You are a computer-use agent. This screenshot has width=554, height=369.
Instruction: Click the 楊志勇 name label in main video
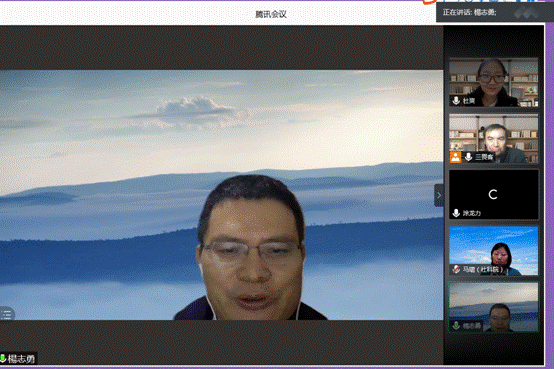21,359
